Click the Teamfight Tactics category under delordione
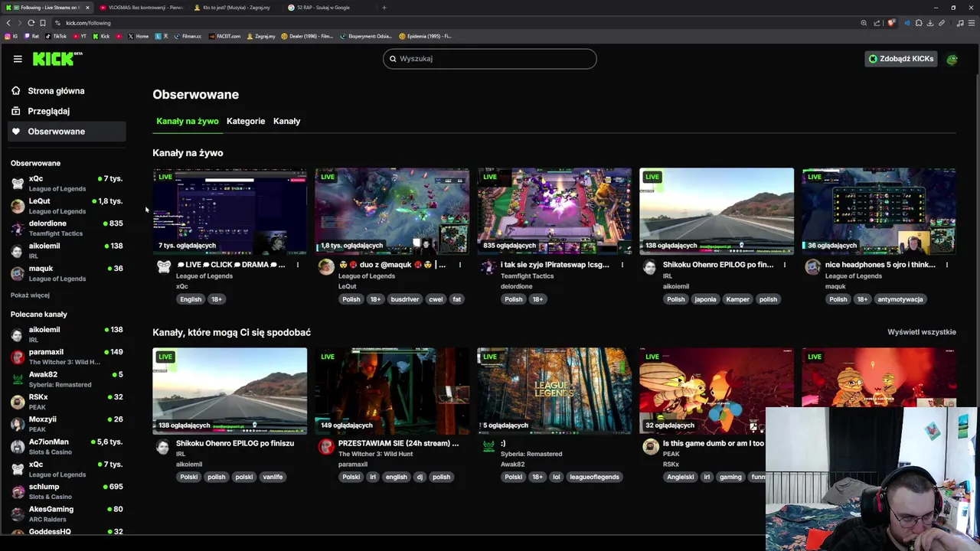Viewport: 980px width, 551px height. pyautogui.click(x=528, y=276)
